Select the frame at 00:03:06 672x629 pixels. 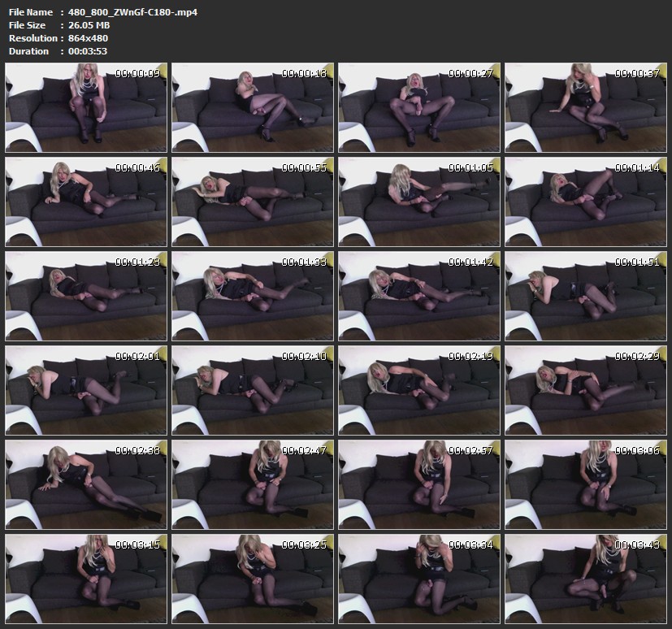coord(586,484)
